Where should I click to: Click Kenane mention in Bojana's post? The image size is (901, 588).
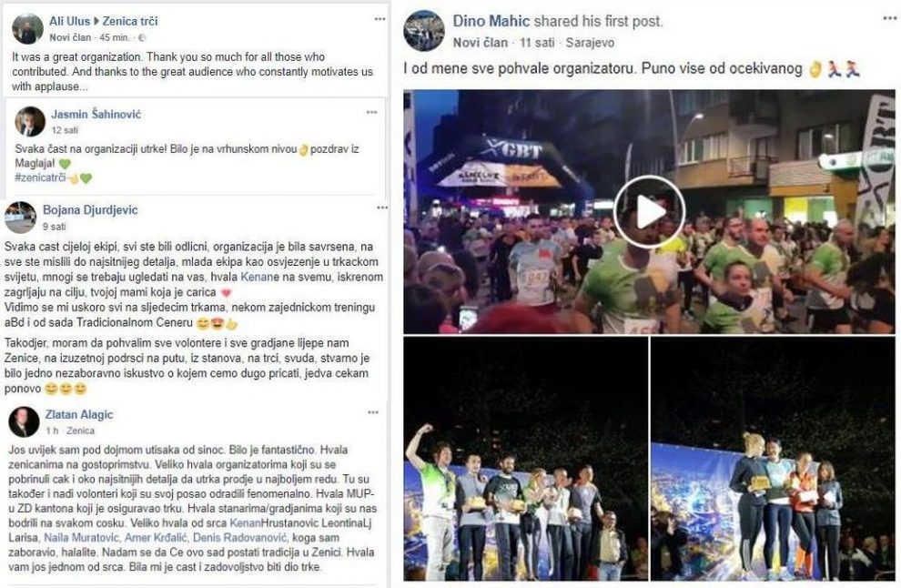pos(259,277)
